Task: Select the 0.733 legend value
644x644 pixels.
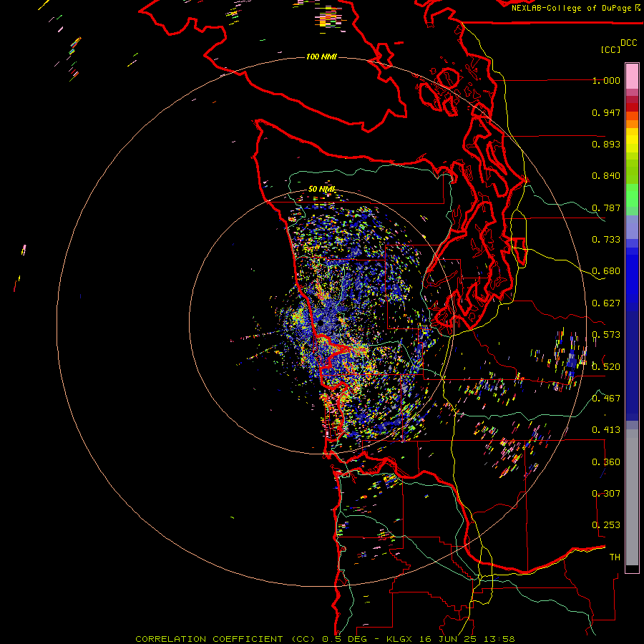Action: click(606, 240)
